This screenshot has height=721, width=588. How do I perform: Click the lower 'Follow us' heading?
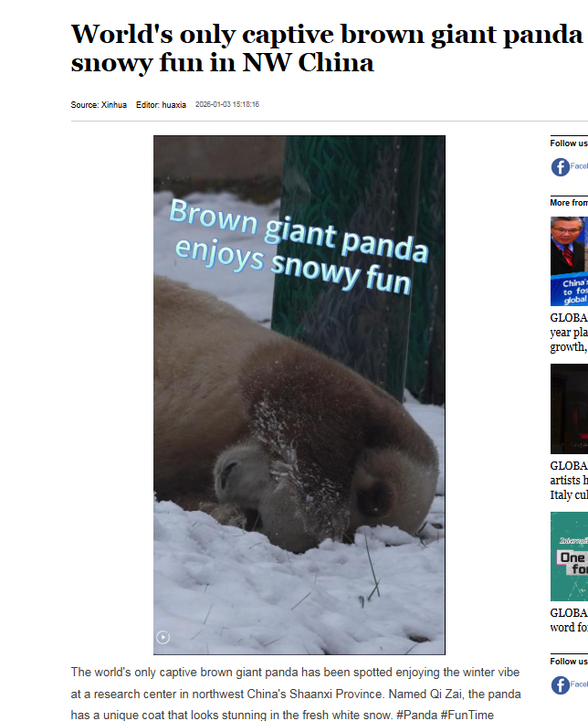(569, 662)
